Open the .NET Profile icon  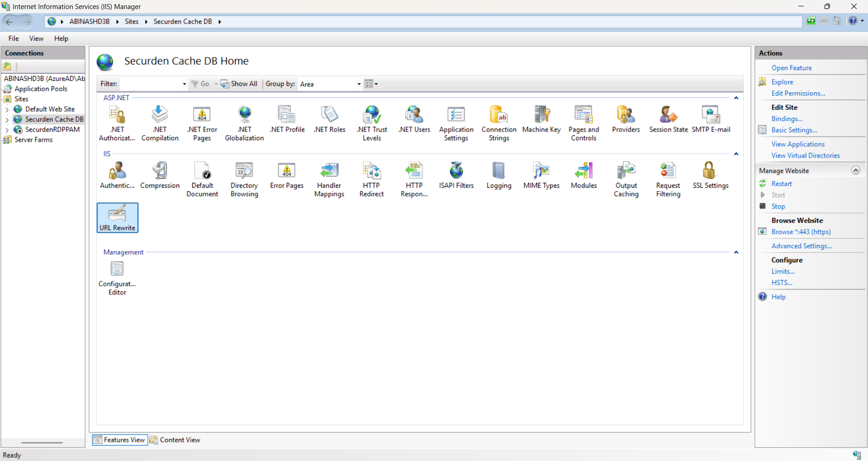click(287, 119)
